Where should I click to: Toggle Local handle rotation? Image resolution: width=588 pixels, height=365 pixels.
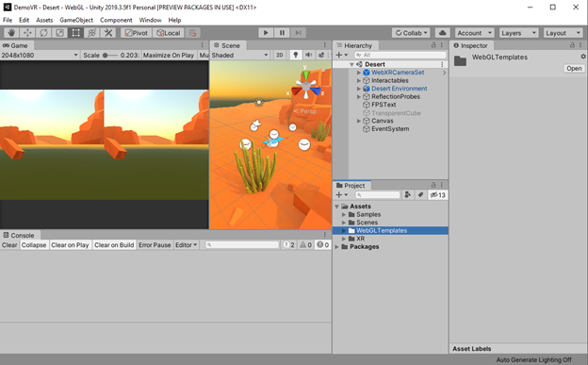click(169, 33)
